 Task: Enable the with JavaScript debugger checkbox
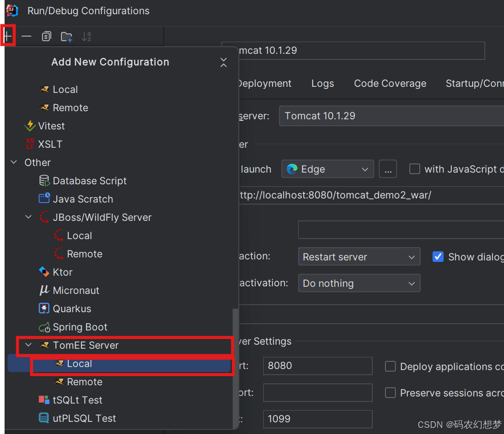[x=415, y=169]
